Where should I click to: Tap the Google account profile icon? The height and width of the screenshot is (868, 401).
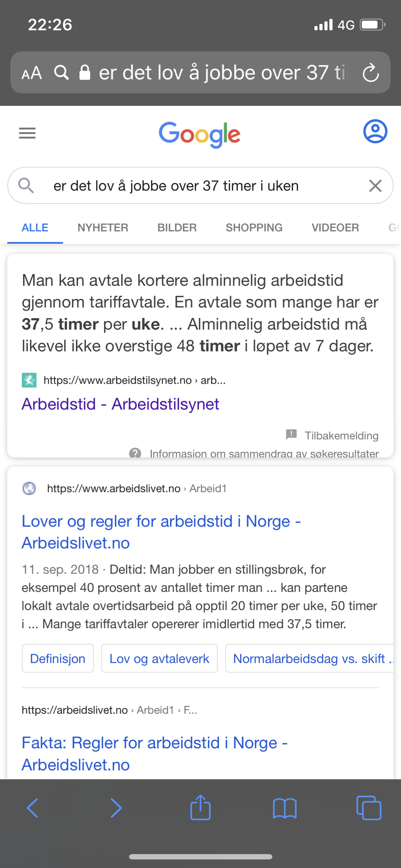pos(375,131)
